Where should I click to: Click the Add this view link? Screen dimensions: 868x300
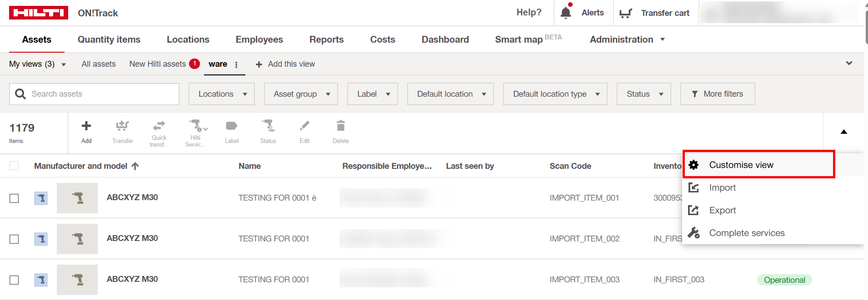point(285,64)
